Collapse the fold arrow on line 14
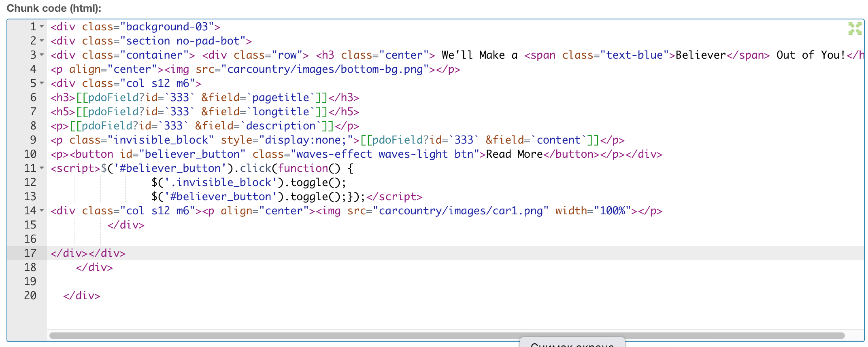The width and height of the screenshot is (868, 347). [42, 211]
